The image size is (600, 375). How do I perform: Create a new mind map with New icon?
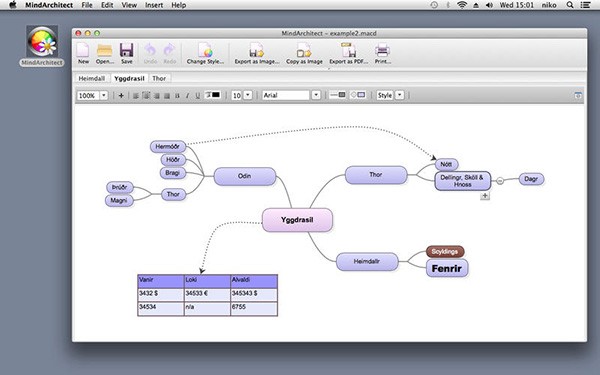pyautogui.click(x=83, y=53)
